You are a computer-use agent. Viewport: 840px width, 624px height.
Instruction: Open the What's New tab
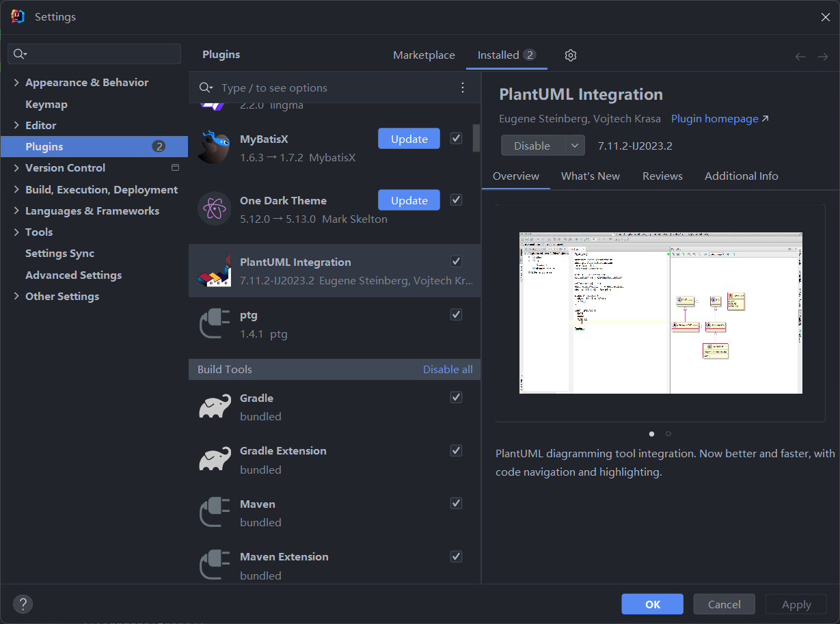591,176
